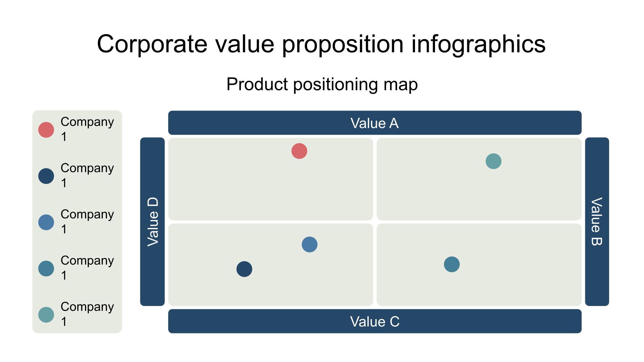Click Company 1 label beside medium blue circle
This screenshot has height=362, width=644.
(x=87, y=222)
